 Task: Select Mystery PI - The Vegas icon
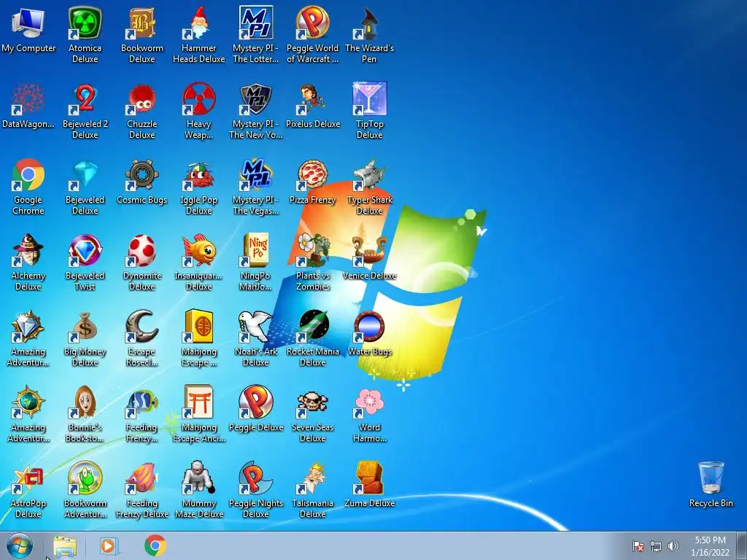click(x=256, y=175)
